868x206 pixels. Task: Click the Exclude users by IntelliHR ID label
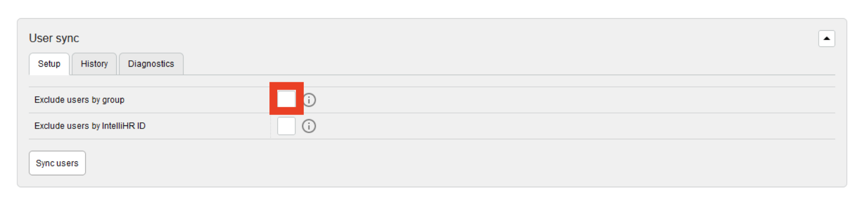[90, 126]
